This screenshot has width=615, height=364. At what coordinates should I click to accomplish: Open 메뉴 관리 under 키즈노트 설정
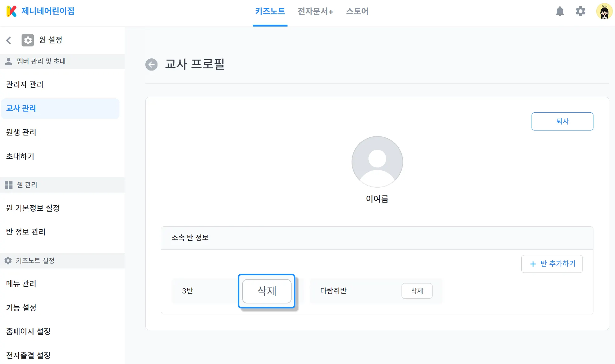21,283
